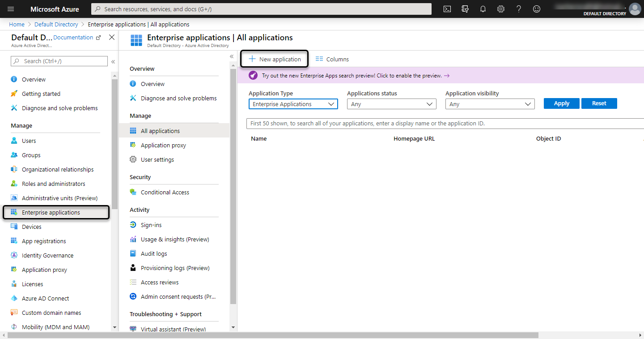Click the Identity Governance icon
This screenshot has width=644, height=339.
pyautogui.click(x=14, y=255)
